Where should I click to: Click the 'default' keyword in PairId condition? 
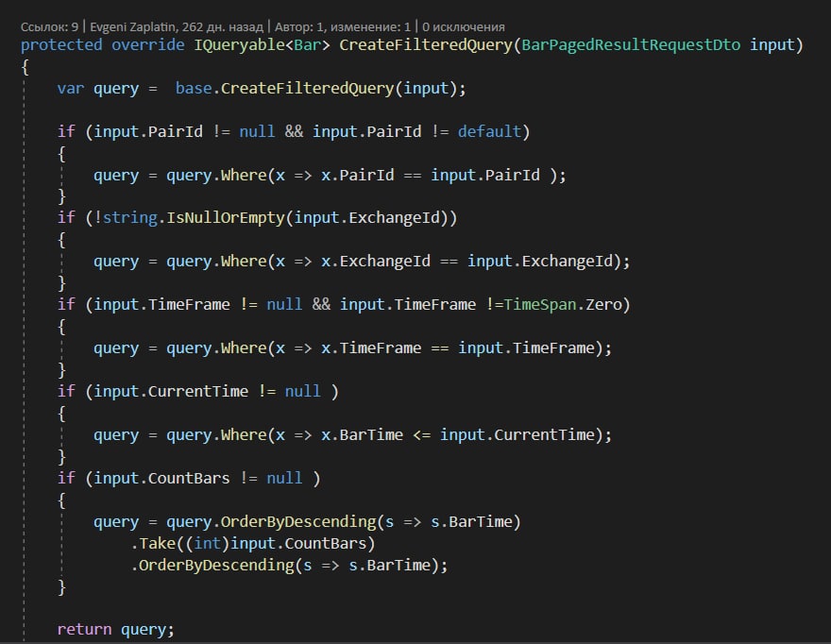(490, 131)
